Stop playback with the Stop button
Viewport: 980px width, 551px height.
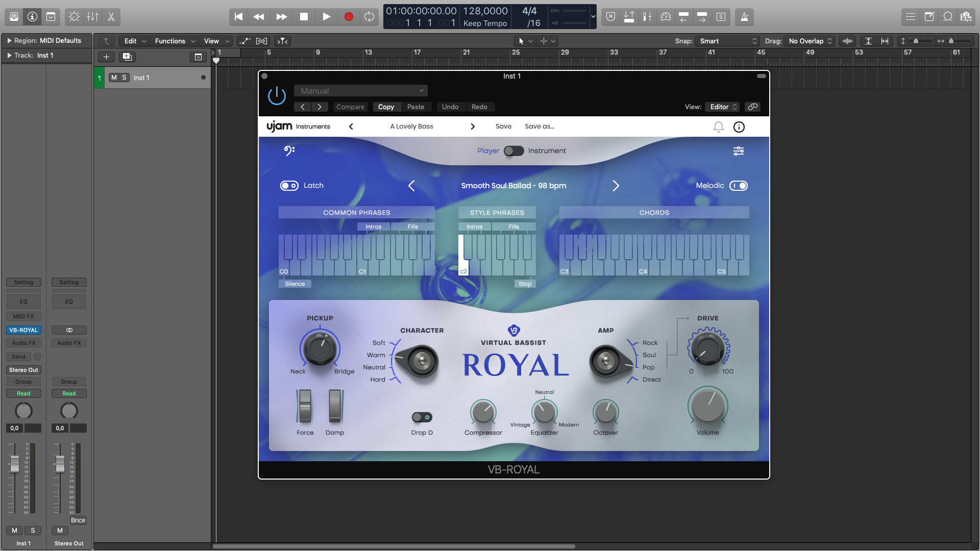pyautogui.click(x=304, y=17)
